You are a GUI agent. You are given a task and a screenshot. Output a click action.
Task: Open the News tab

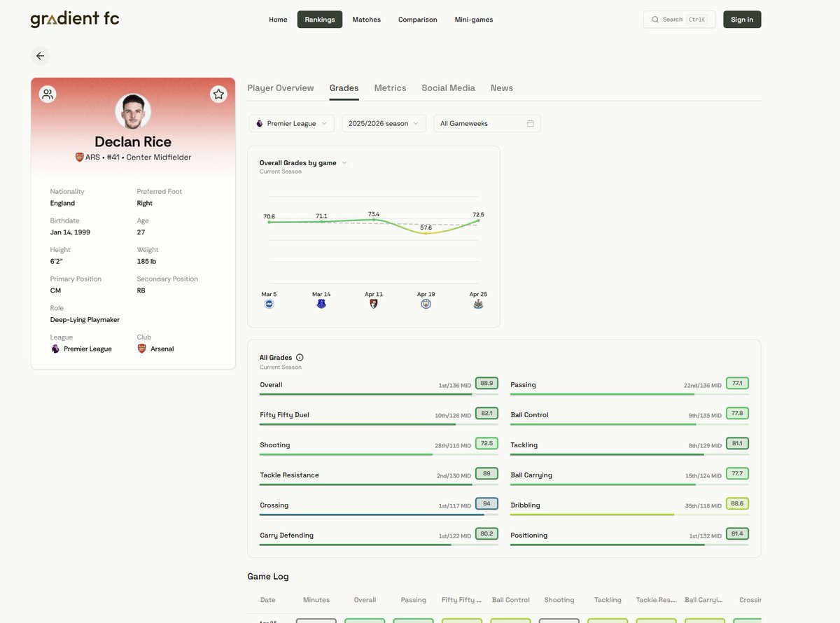coord(502,88)
